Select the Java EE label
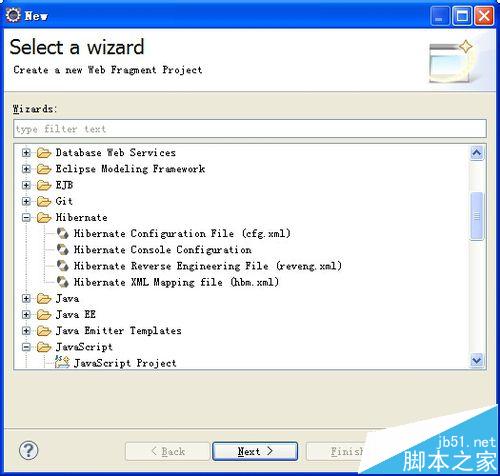 pos(76,314)
